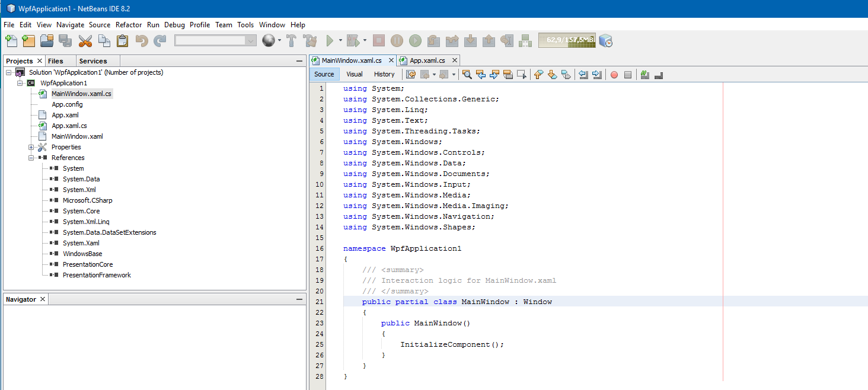Click the Cut scissors icon
Image resolution: width=868 pixels, height=390 pixels.
coord(85,41)
